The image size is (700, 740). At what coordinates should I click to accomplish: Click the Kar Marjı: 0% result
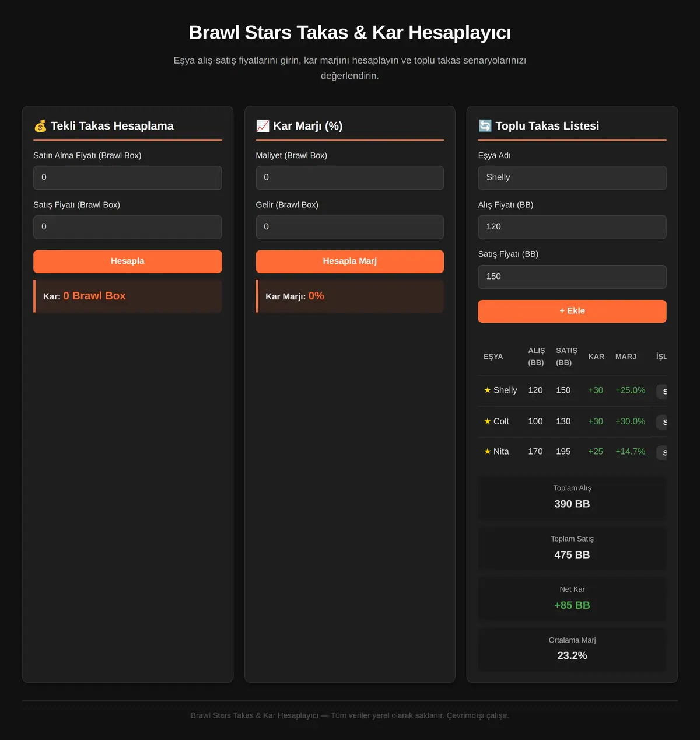pyautogui.click(x=350, y=296)
